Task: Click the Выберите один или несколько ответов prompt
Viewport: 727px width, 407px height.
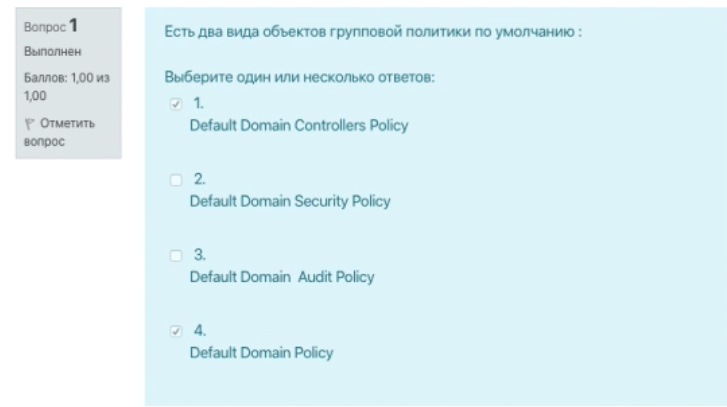Action: (x=300, y=77)
